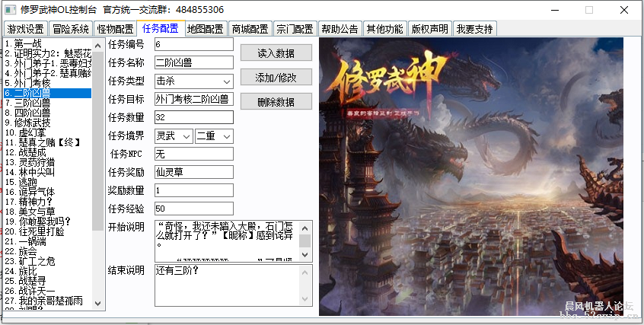This screenshot has height=325, width=644.
Task: Select task 12.战楚成 in the list
Action: [x=48, y=152]
